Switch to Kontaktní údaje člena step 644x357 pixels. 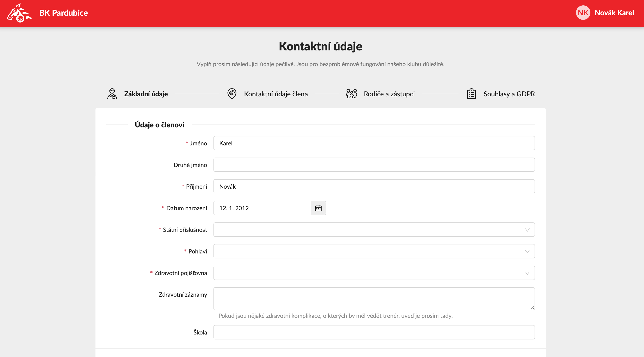pyautogui.click(x=276, y=94)
